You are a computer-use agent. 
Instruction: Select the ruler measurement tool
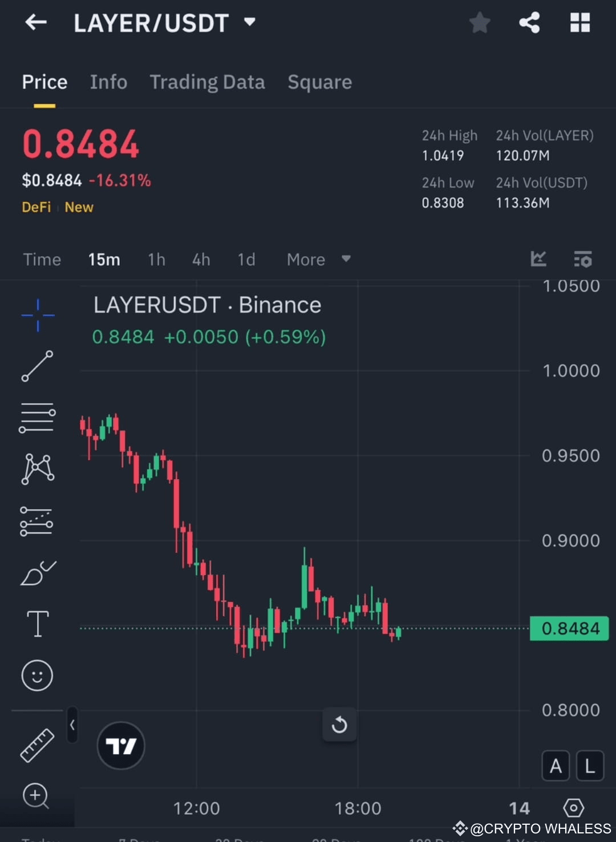[x=37, y=745]
